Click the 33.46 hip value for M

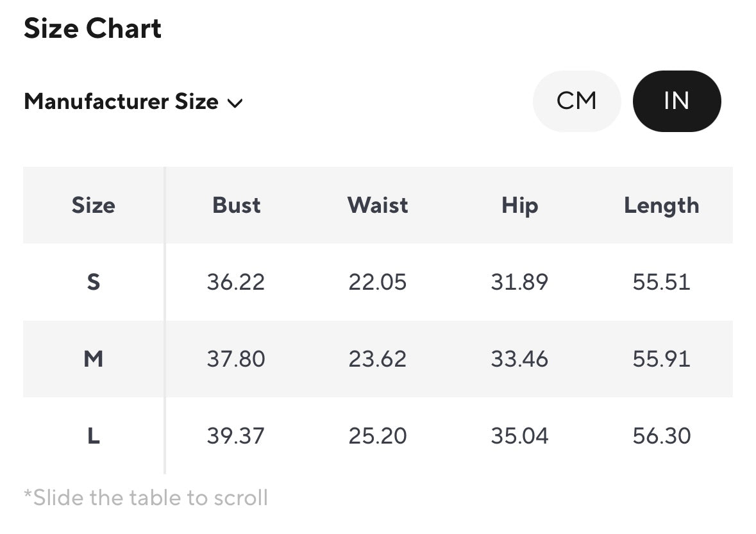(x=519, y=359)
